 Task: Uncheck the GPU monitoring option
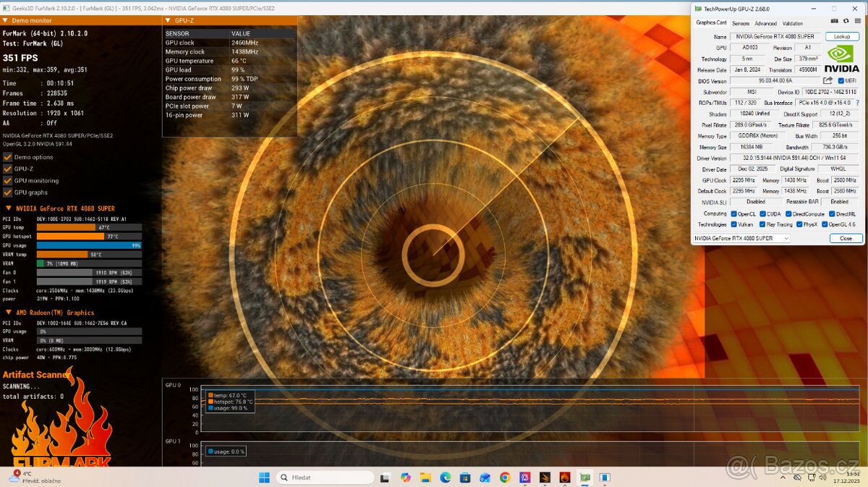7,180
